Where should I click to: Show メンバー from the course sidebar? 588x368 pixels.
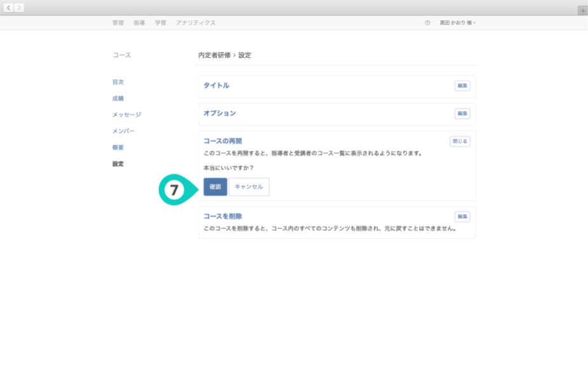click(123, 131)
